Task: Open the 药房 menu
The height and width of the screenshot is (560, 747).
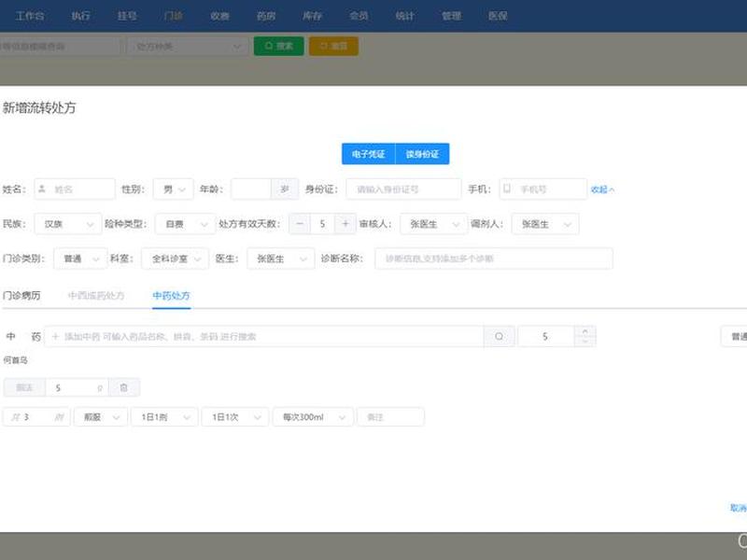Action: tap(266, 16)
